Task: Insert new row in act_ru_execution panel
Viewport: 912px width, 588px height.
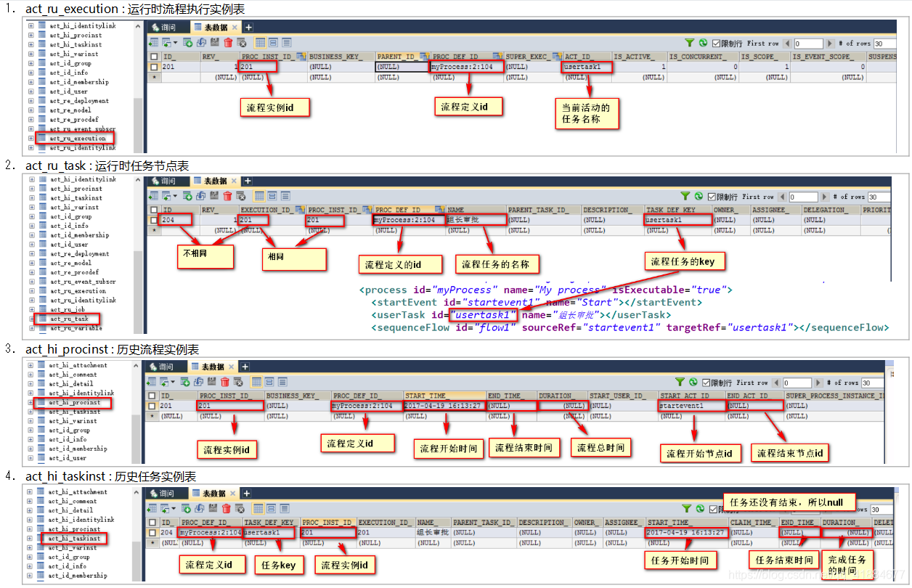Action: 187,43
